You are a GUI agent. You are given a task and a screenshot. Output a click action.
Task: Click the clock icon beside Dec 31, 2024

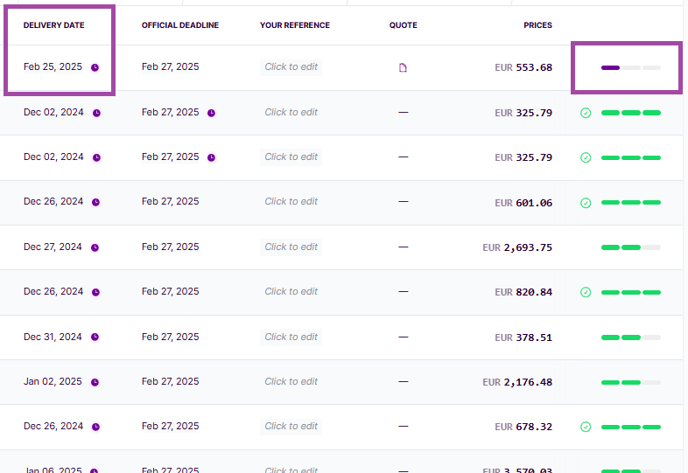click(96, 337)
